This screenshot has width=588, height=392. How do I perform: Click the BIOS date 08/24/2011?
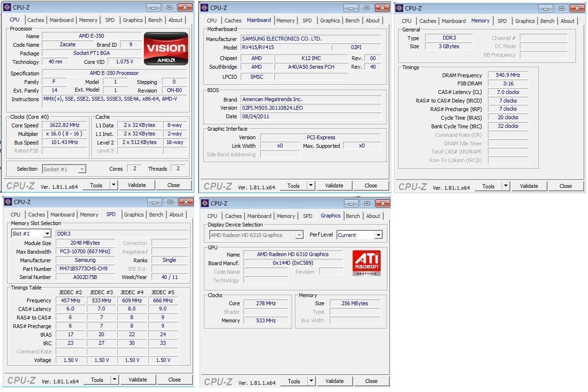coord(311,116)
